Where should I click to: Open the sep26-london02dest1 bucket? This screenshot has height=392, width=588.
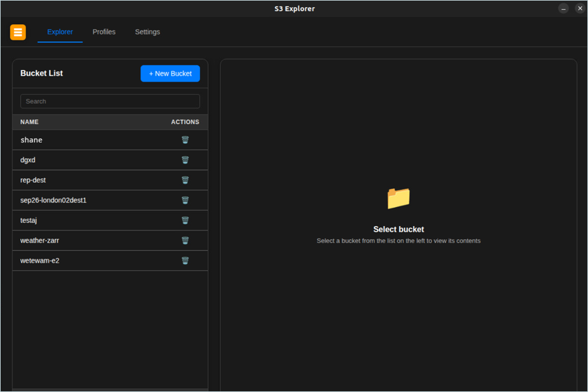(x=54, y=201)
